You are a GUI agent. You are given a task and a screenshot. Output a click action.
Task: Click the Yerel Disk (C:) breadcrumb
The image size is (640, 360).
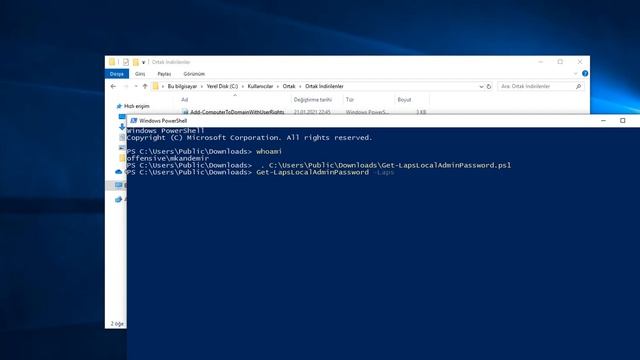(x=222, y=87)
